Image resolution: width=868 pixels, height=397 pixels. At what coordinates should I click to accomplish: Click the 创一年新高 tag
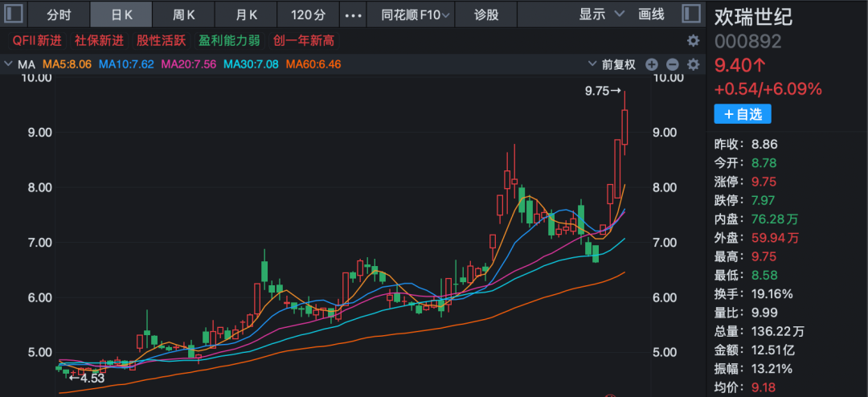coord(304,40)
